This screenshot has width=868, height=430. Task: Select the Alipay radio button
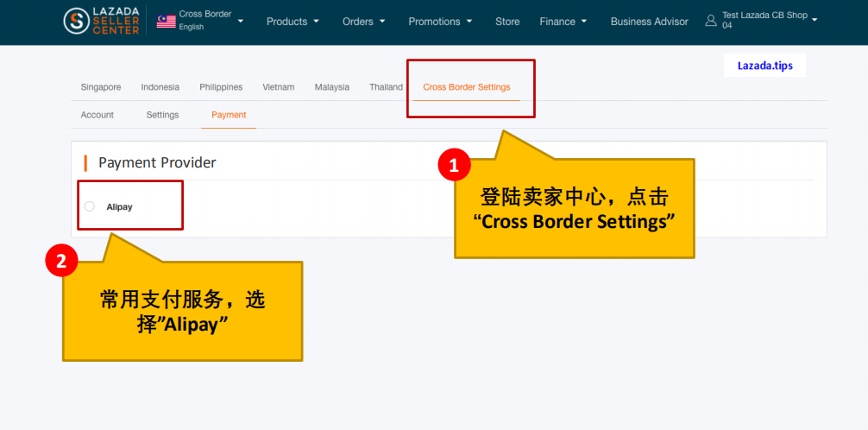pyautogui.click(x=90, y=206)
